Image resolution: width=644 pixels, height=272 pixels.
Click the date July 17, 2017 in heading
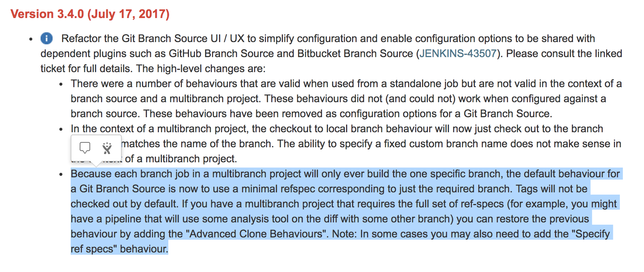tap(128, 14)
